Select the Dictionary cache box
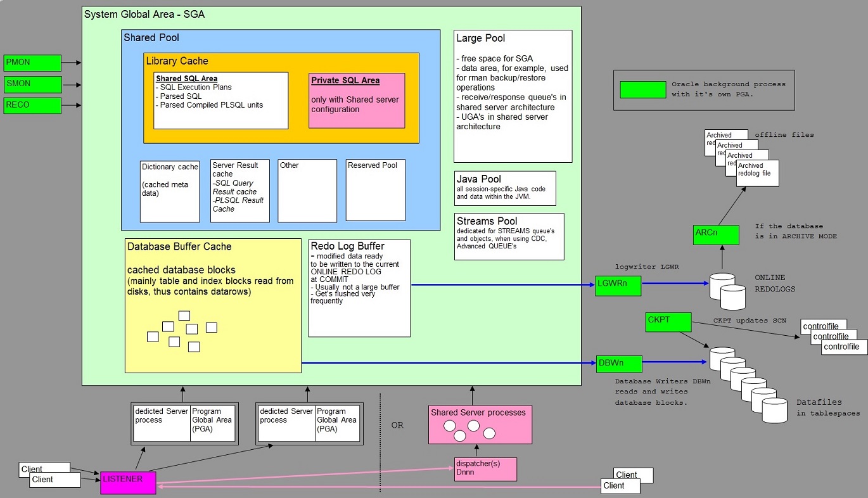Screen dimensions: 868x498 (170, 191)
